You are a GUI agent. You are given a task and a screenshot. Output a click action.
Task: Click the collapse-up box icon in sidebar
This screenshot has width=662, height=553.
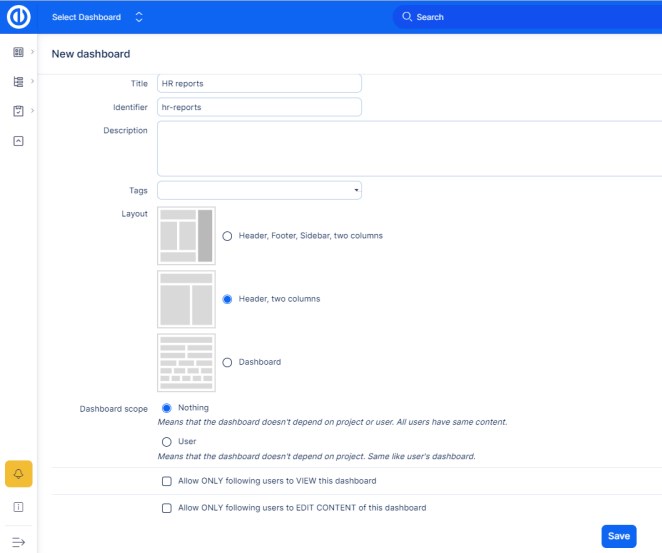(x=18, y=141)
